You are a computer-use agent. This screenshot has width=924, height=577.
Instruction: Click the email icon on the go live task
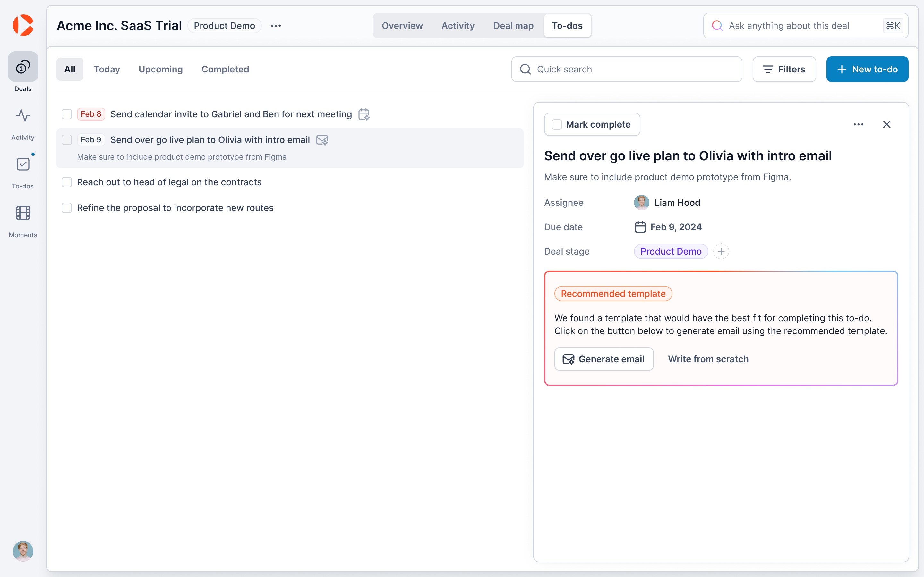(x=322, y=140)
